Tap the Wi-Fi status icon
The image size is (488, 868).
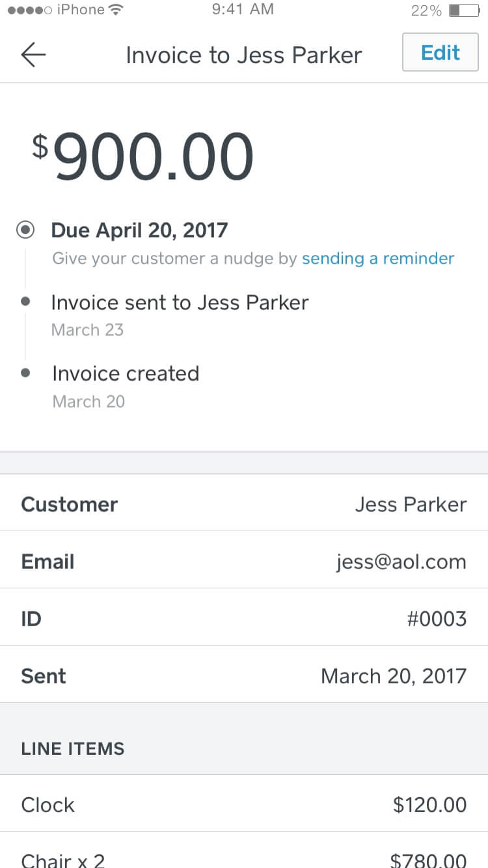(x=116, y=10)
